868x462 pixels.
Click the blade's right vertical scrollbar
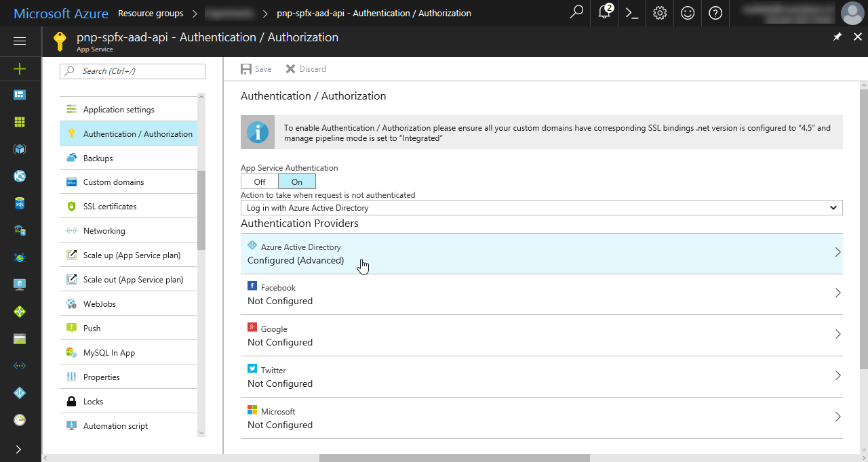pos(863,230)
